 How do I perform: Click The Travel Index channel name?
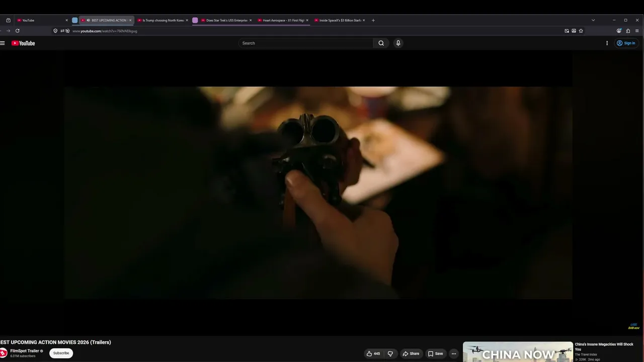(x=586, y=354)
